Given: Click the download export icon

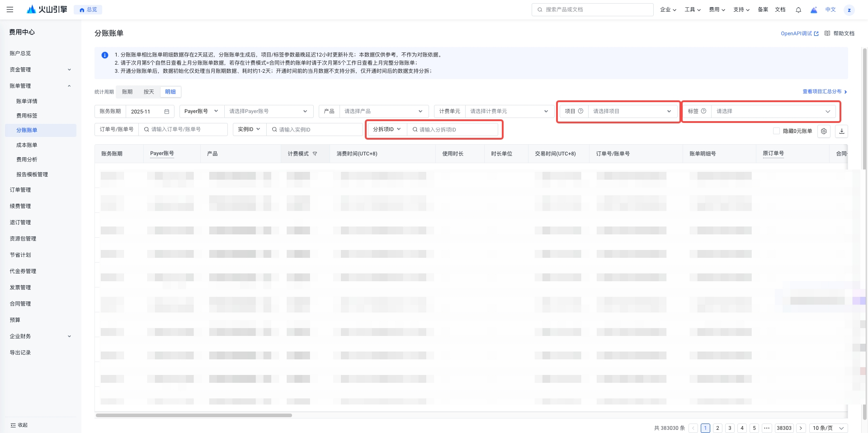Looking at the screenshot, I should [x=842, y=131].
